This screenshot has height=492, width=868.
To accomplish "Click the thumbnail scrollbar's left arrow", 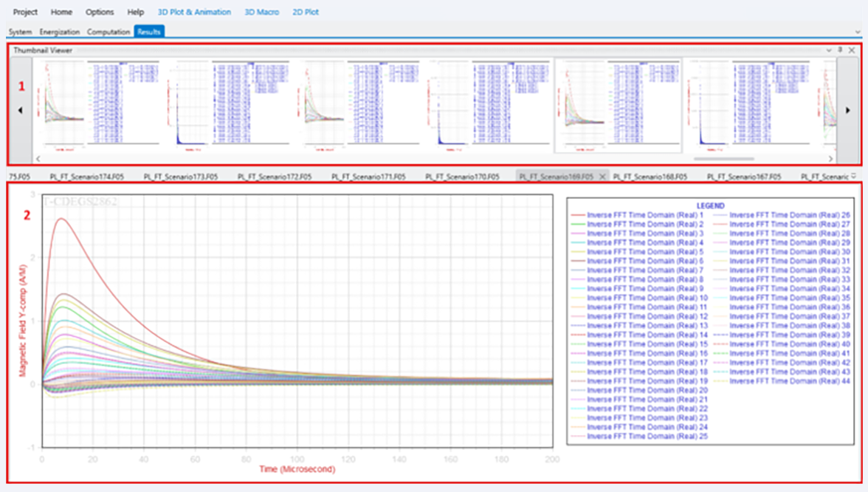I will 38,158.
